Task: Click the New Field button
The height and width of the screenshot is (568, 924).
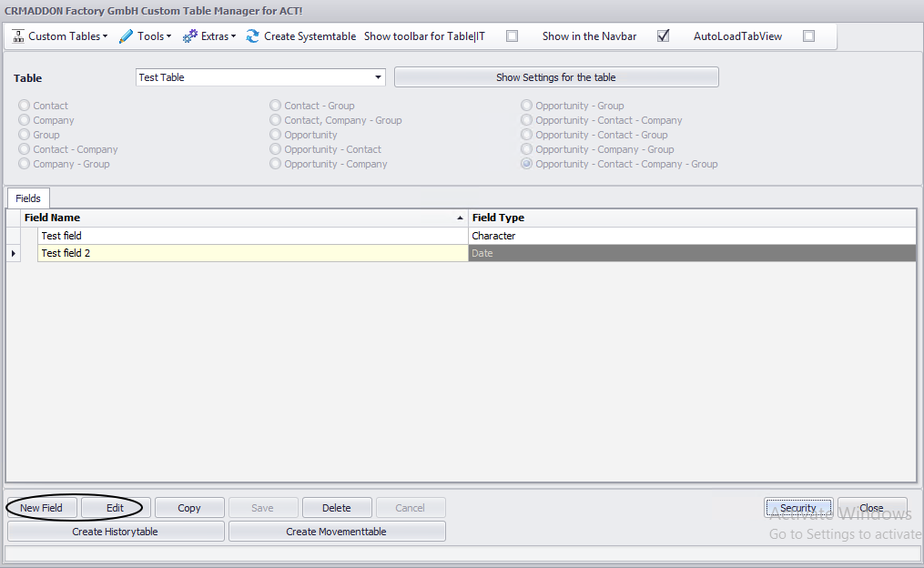Action: [x=41, y=508]
